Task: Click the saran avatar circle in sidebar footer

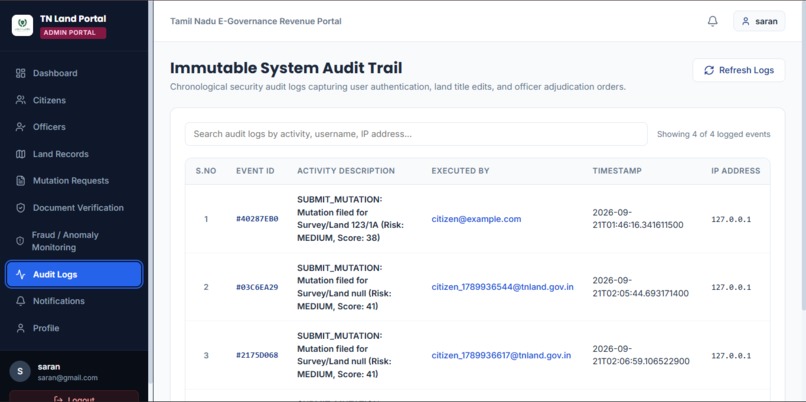Action: [x=20, y=371]
